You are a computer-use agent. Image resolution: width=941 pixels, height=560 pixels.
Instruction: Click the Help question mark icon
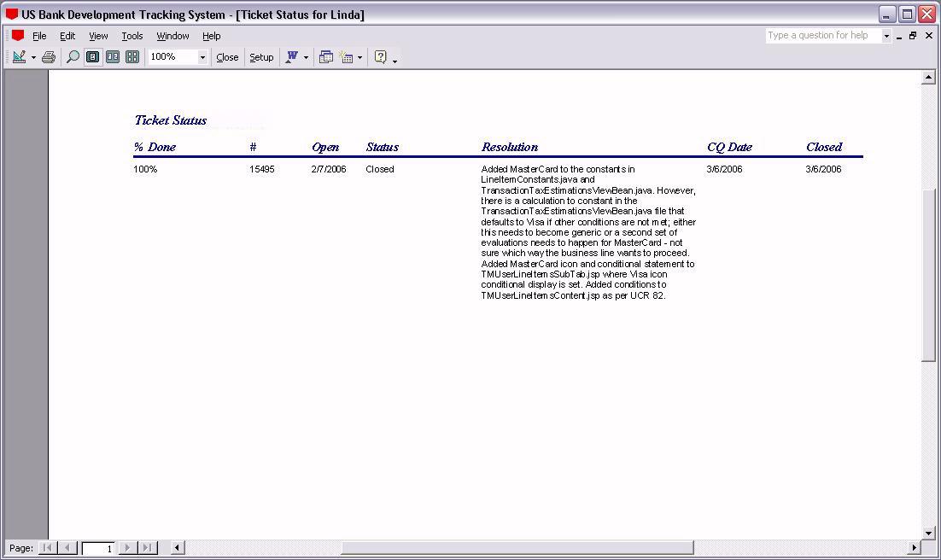point(381,57)
